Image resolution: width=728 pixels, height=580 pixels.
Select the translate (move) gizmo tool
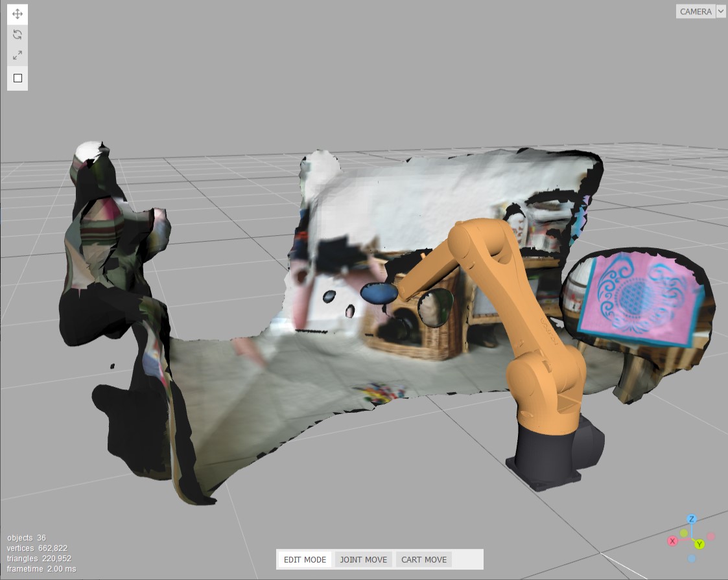point(18,14)
